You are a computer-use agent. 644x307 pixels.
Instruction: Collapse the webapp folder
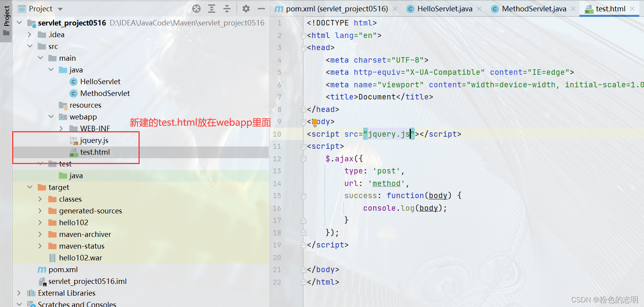point(51,117)
